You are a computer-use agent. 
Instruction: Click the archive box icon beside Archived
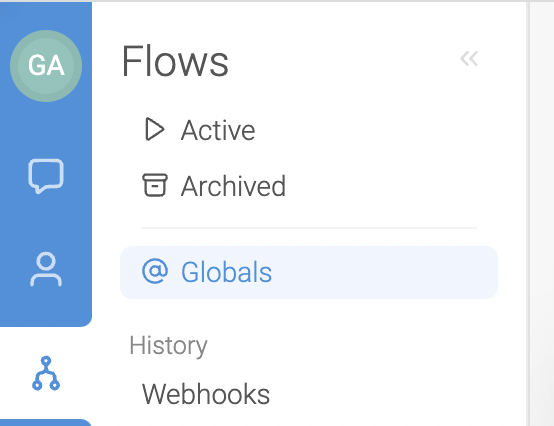155,185
